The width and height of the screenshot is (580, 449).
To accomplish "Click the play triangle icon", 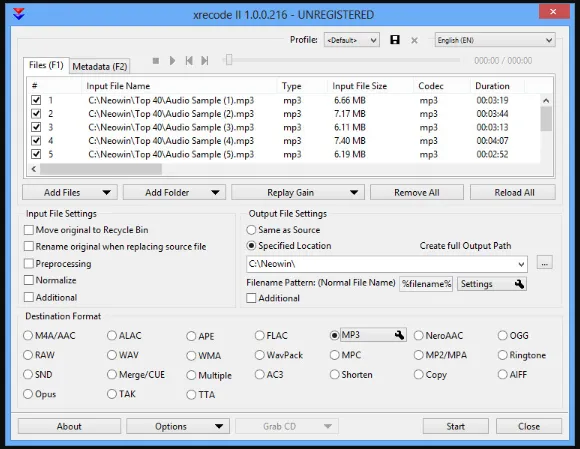I will [172, 60].
